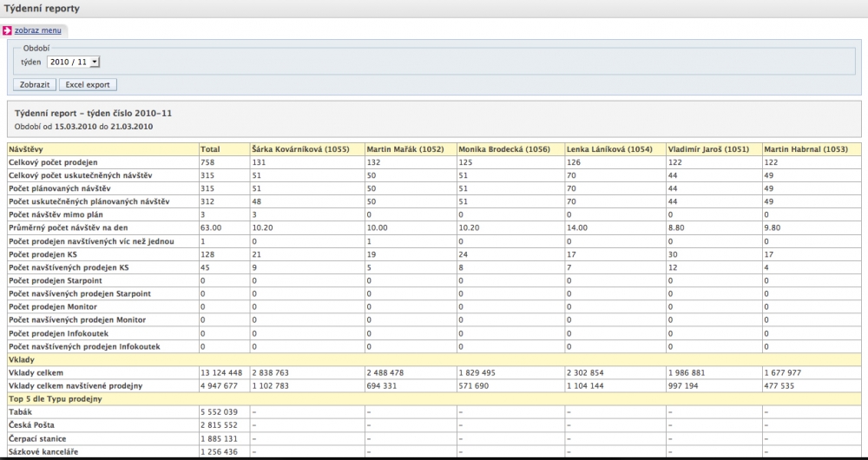
Task: Expand the týden dropdown showing 2010 / 11
Action: click(x=74, y=62)
